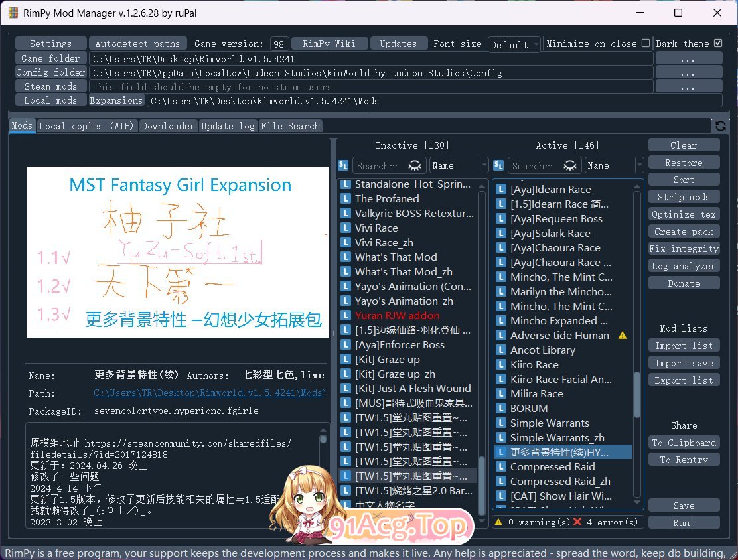Open the File Search tab
The height and width of the screenshot is (560, 738).
click(290, 126)
